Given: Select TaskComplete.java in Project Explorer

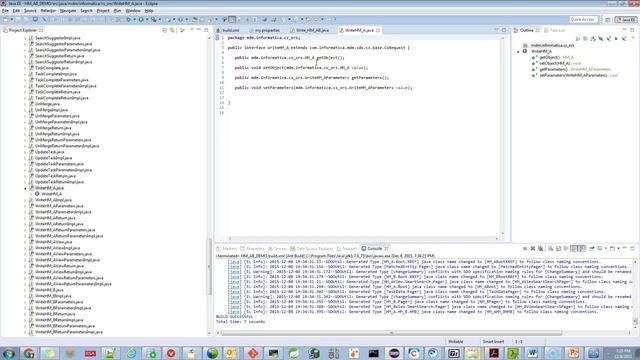Looking at the screenshot, I should pyautogui.click(x=52, y=68).
